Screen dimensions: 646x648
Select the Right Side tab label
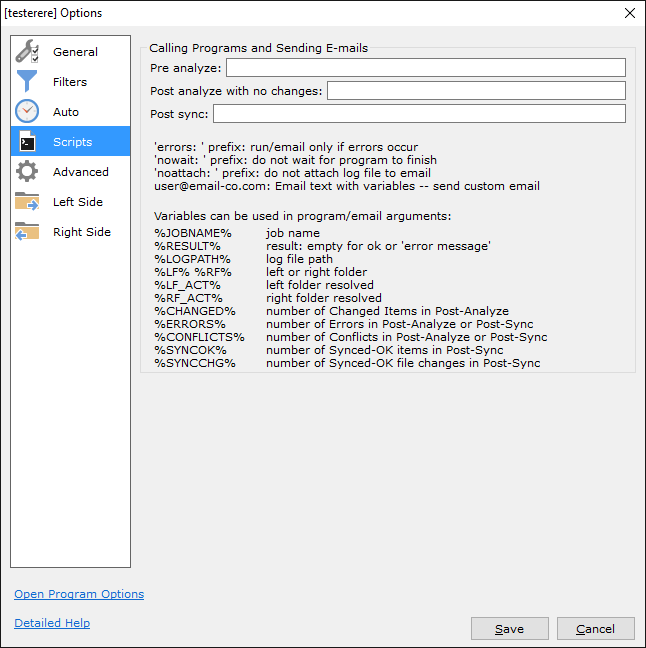point(82,232)
